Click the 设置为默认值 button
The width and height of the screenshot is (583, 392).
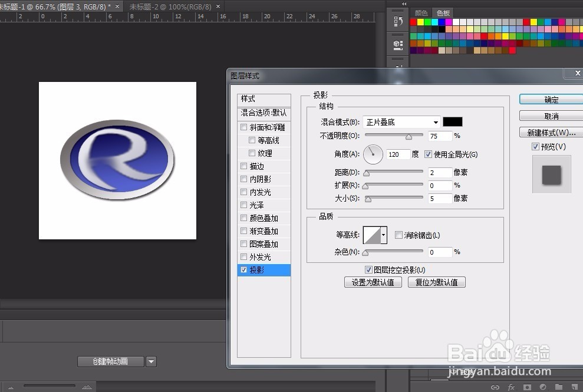(373, 282)
